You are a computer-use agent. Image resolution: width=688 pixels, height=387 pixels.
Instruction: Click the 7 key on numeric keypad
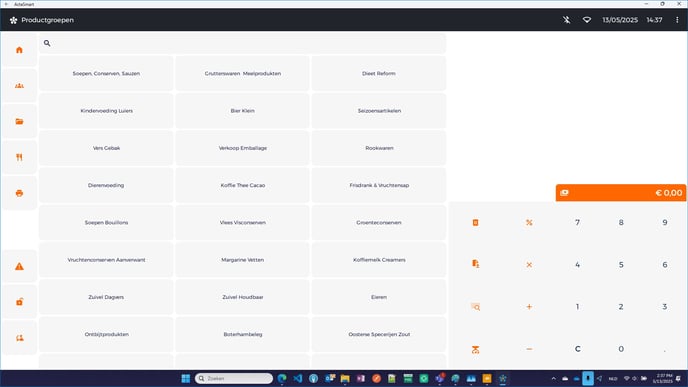577,222
